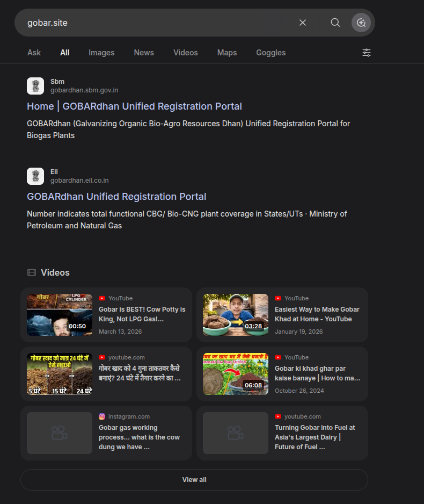Click the View all videos button
The width and height of the screenshot is (424, 504).
click(194, 480)
